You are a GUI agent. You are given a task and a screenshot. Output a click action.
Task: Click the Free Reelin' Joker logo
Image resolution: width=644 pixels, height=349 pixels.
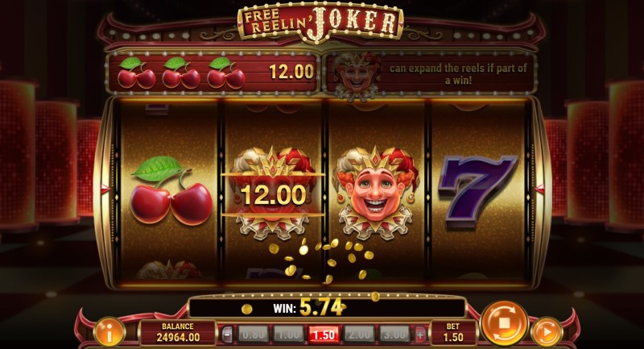[320, 22]
